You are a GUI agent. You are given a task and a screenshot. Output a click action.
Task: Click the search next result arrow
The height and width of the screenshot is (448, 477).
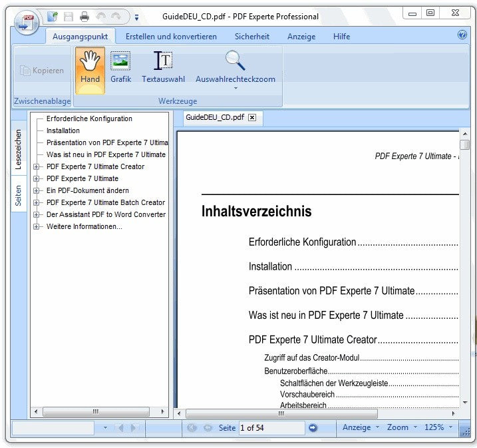(133, 428)
